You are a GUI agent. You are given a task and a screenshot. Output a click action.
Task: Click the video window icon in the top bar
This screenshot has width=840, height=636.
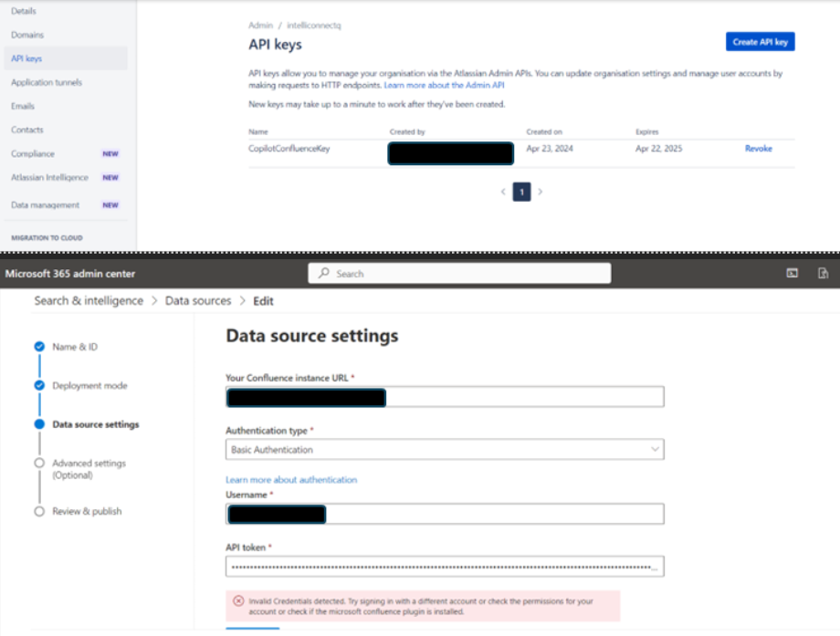coord(793,272)
